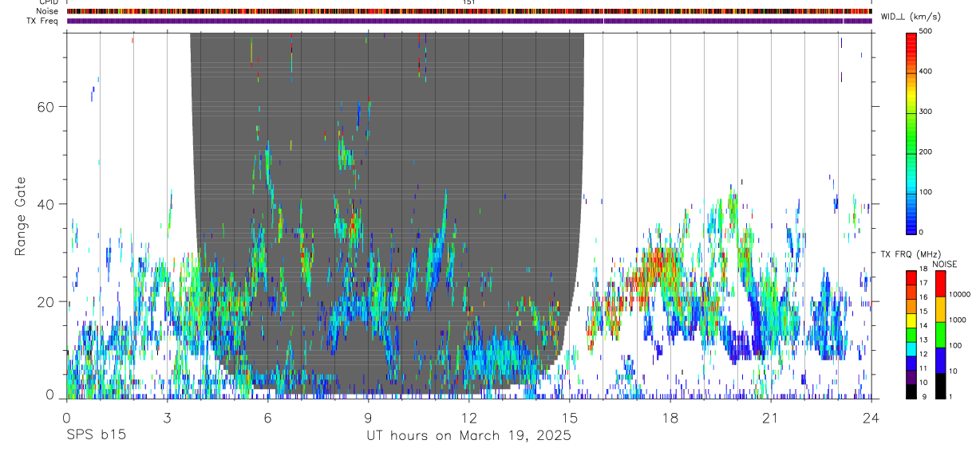Click the black NOISE swatch between 1 and 10
The image size is (980, 452).
(940, 386)
